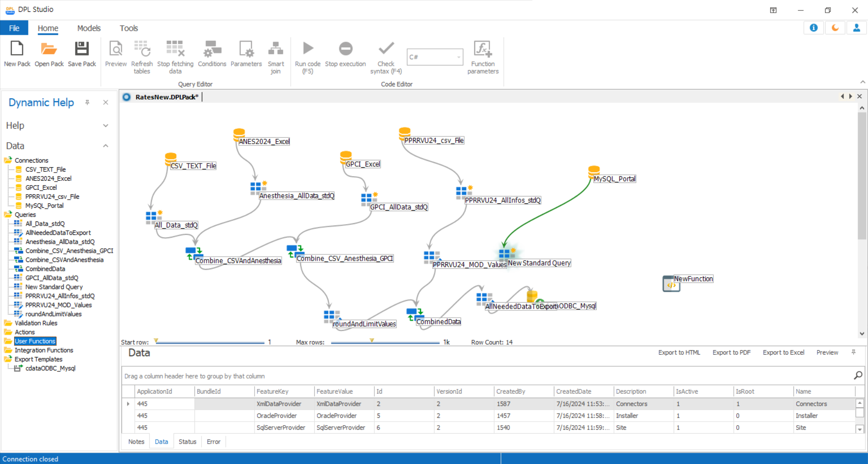Pin the Dynamic Help panel

coord(87,103)
